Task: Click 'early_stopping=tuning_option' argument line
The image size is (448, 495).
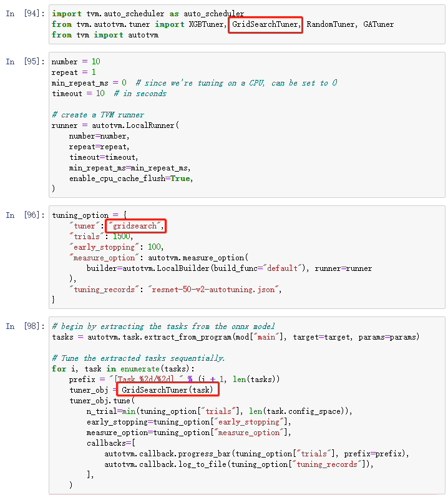Action: click(188, 422)
